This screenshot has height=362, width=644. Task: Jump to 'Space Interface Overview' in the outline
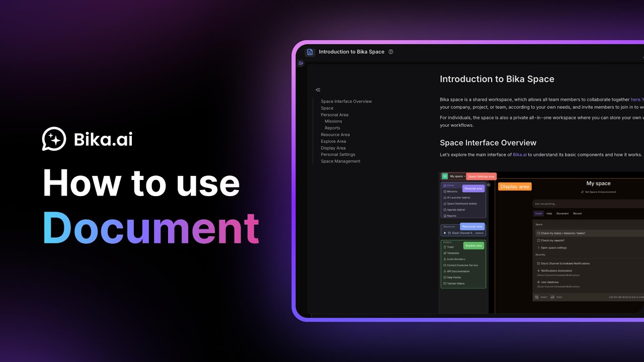(346, 102)
